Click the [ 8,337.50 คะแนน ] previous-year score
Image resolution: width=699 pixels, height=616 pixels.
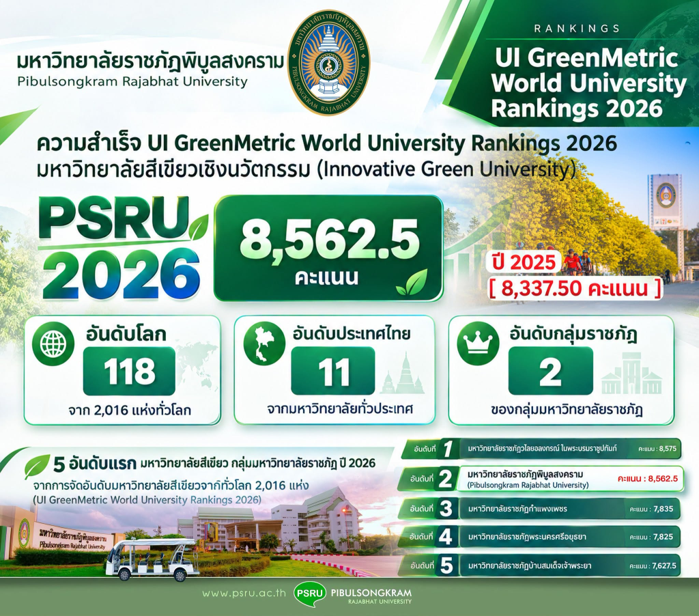[575, 289]
